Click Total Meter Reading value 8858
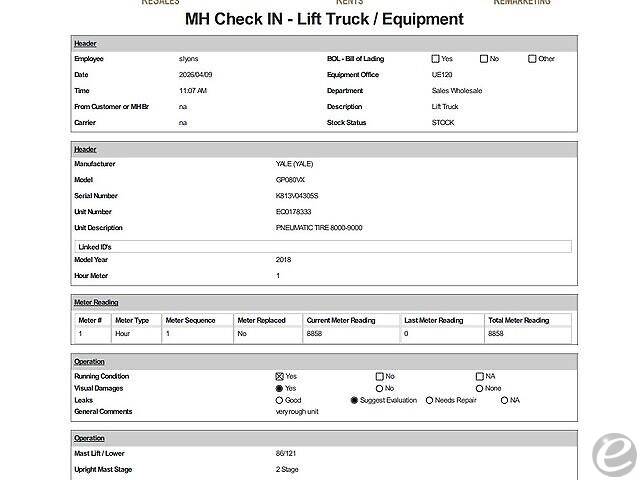The width and height of the screenshot is (640, 480). [496, 333]
